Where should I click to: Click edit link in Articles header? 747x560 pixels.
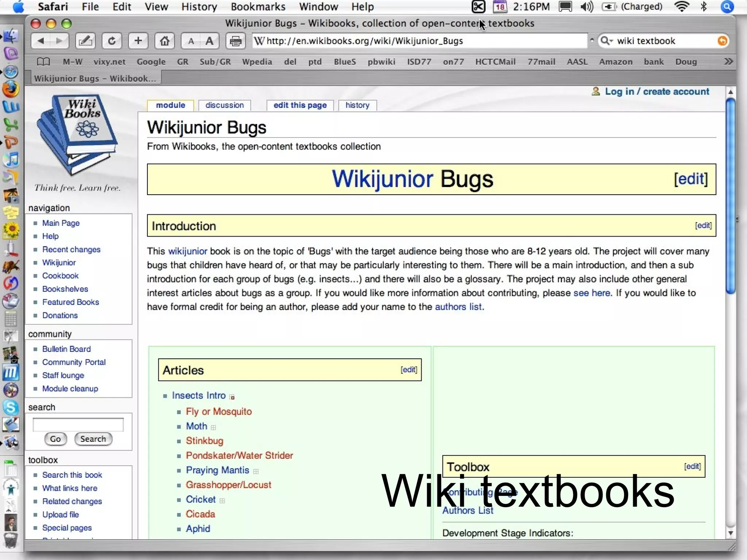[x=409, y=369]
